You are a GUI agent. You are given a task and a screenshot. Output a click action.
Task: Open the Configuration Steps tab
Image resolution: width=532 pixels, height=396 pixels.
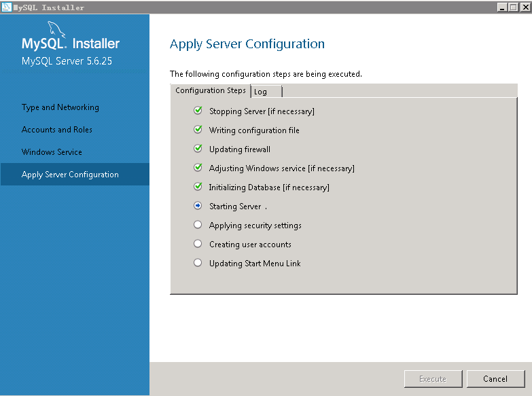click(210, 90)
